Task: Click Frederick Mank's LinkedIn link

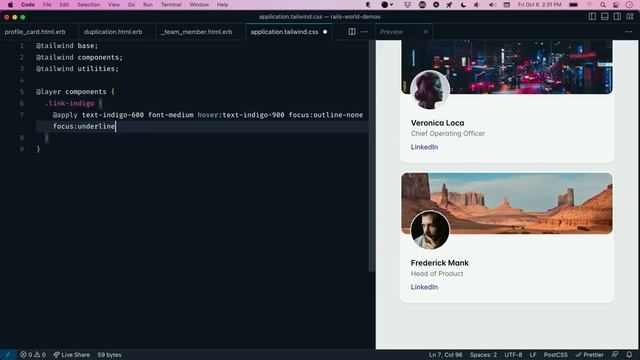Action: (424, 287)
